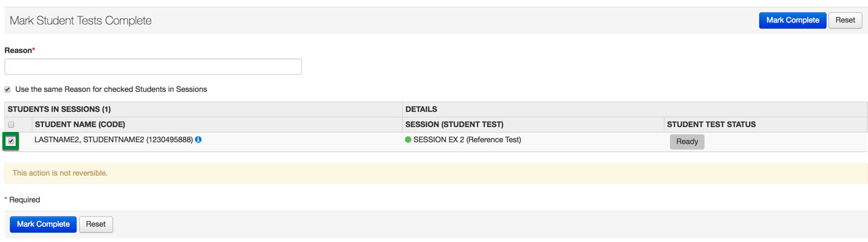868x242 pixels.
Task: Click the 'This action is not reversible' warning banner
Action: click(x=436, y=173)
